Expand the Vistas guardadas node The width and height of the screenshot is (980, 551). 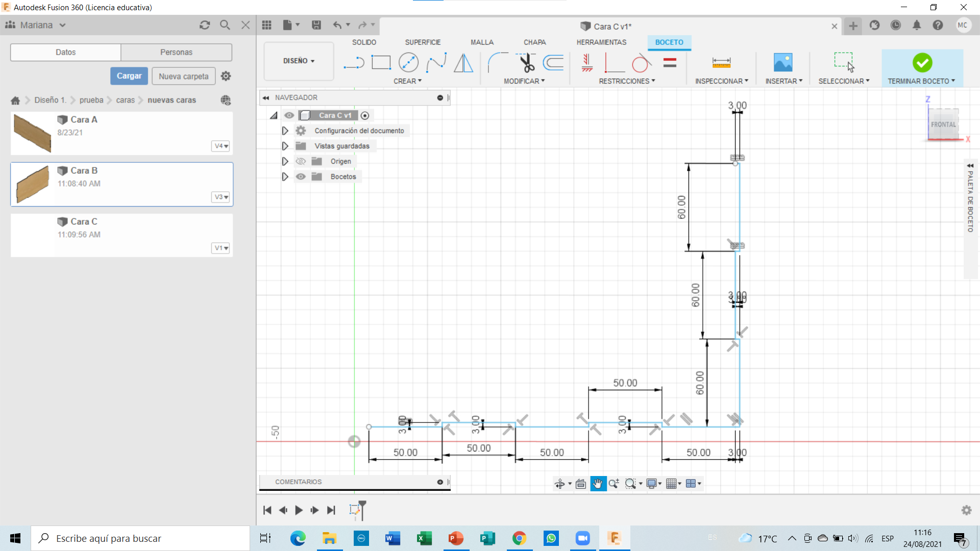tap(285, 146)
